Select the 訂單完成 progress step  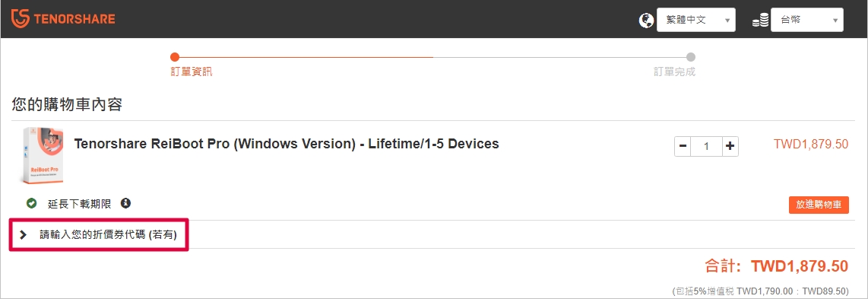(674, 72)
